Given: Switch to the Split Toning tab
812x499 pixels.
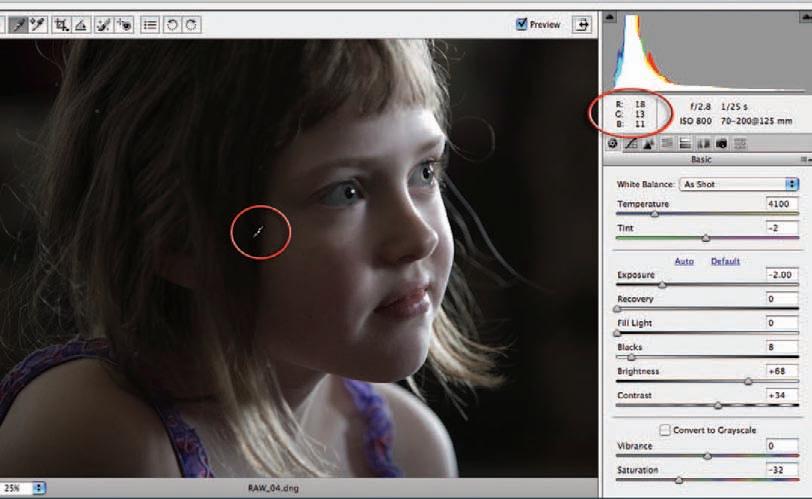Looking at the screenshot, I should tap(685, 143).
